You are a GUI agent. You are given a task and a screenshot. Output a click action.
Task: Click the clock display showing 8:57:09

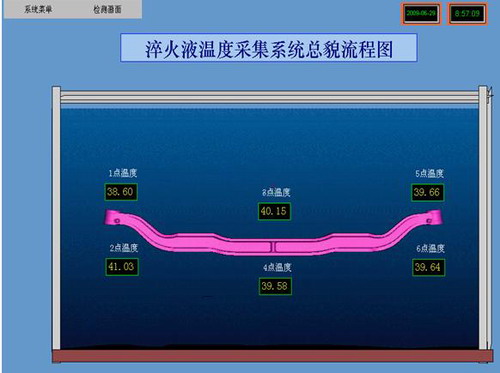point(467,14)
